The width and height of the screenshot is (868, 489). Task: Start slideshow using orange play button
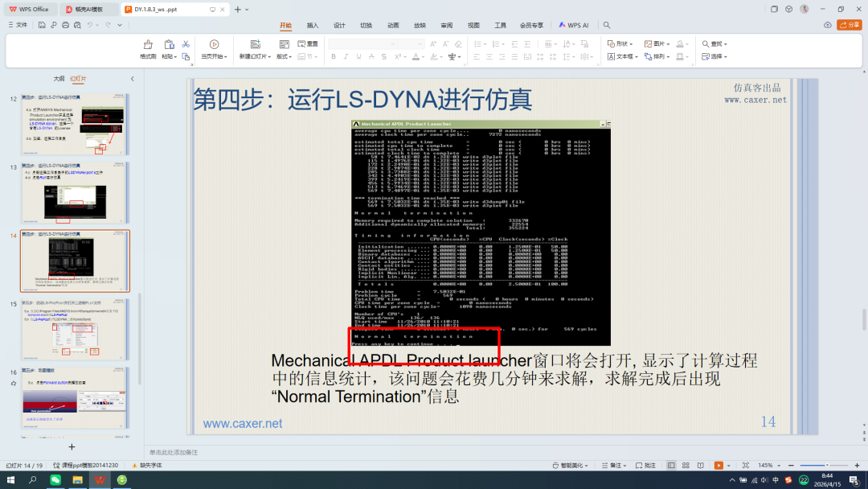click(x=719, y=466)
